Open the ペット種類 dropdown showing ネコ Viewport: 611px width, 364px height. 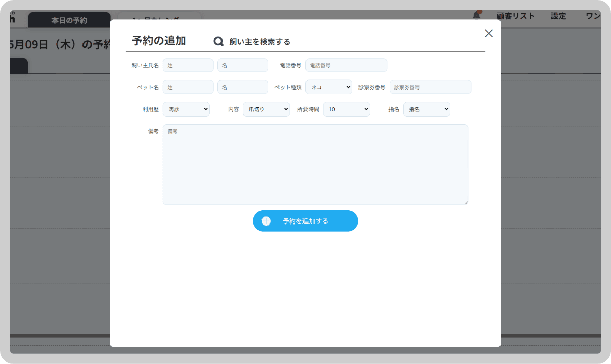(328, 87)
